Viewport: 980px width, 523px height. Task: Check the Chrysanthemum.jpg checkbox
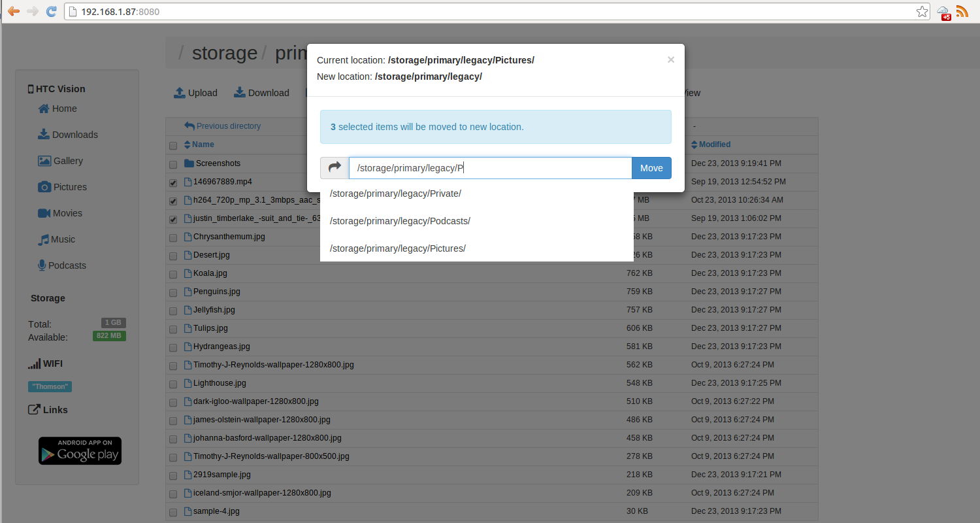(x=173, y=237)
